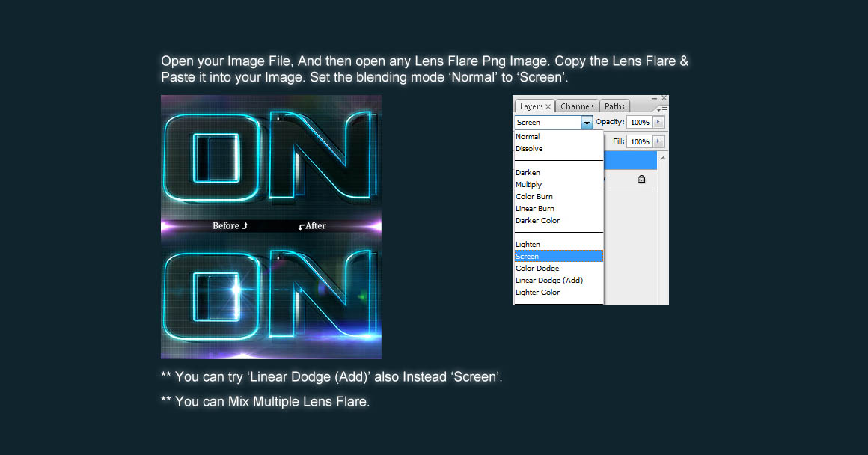The width and height of the screenshot is (868, 455).
Task: Switch to the Paths tab
Action: coord(614,106)
